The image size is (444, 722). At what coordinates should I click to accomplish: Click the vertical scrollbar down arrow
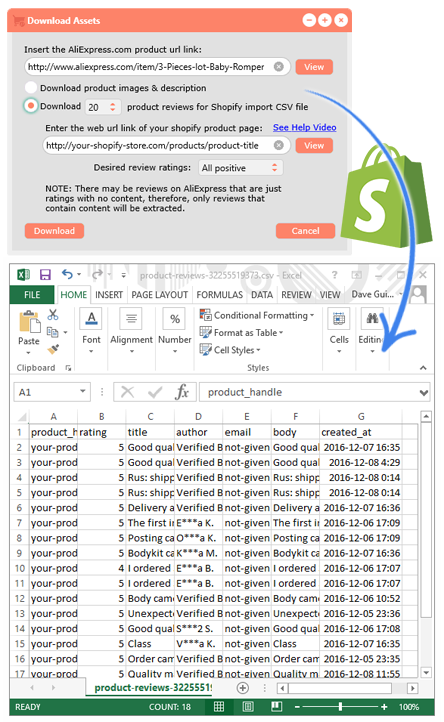[x=426, y=673]
